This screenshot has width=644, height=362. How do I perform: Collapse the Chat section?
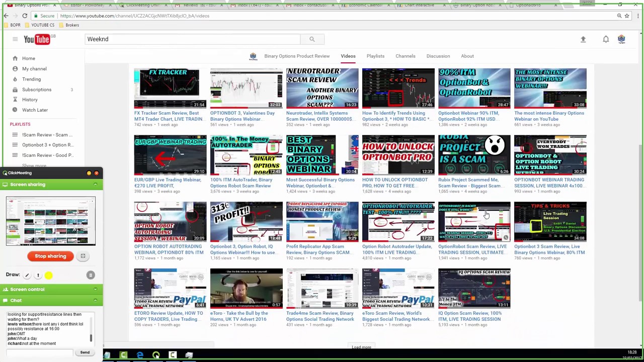[95, 301]
